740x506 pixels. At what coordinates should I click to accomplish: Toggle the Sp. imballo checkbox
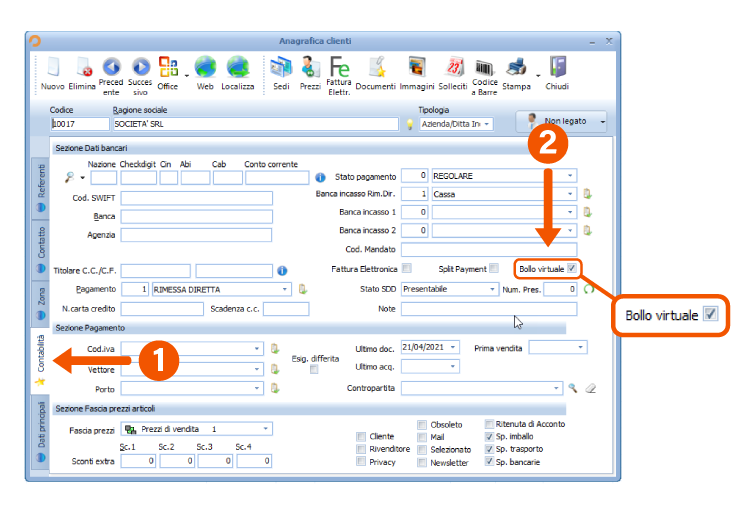tap(489, 437)
